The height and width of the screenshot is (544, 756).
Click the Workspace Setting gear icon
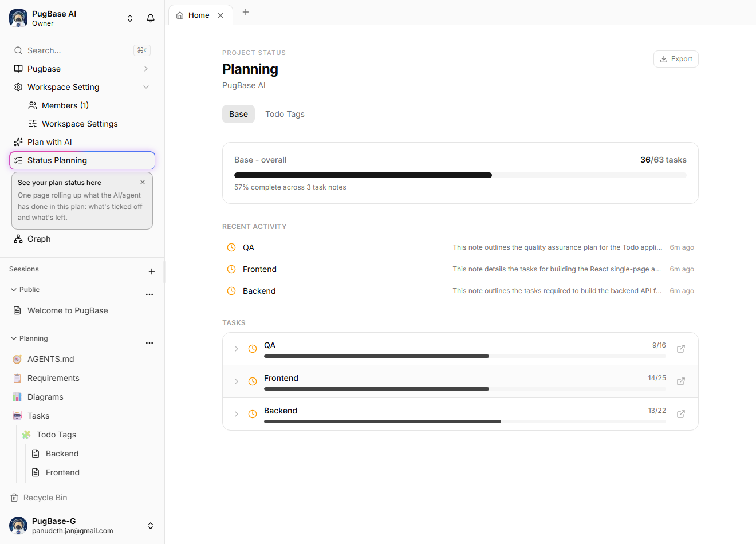[18, 87]
